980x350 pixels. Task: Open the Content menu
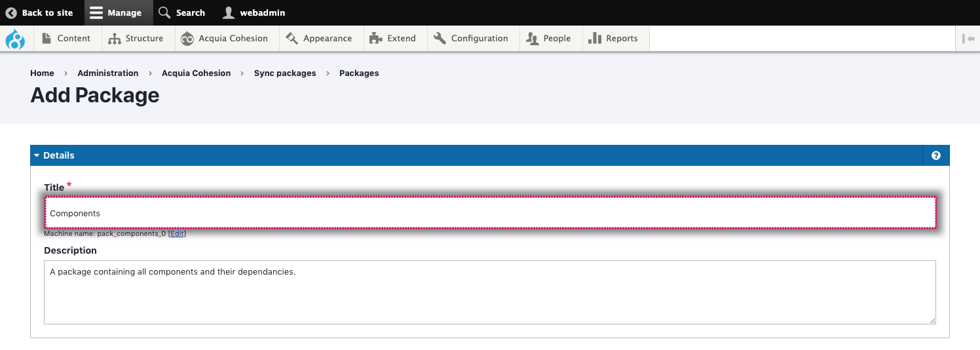(66, 39)
